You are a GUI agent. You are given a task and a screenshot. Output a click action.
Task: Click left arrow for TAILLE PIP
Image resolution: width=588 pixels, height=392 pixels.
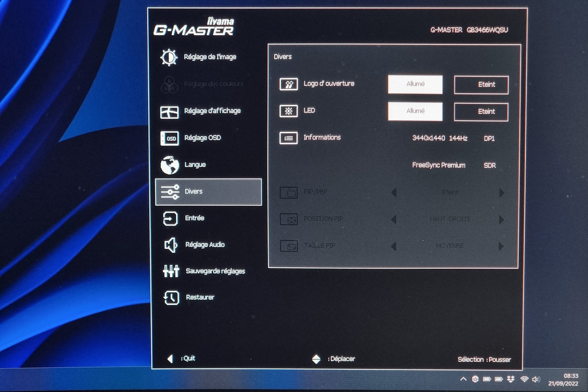coord(394,246)
